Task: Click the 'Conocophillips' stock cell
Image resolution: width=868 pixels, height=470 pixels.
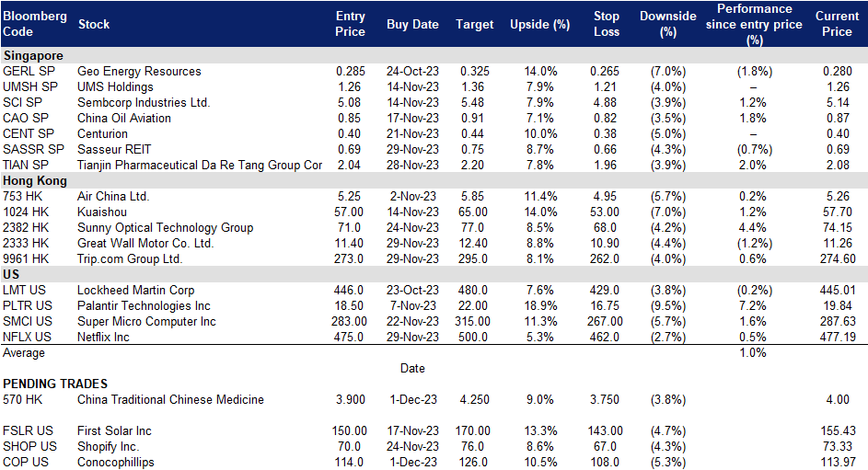Action: pyautogui.click(x=116, y=462)
